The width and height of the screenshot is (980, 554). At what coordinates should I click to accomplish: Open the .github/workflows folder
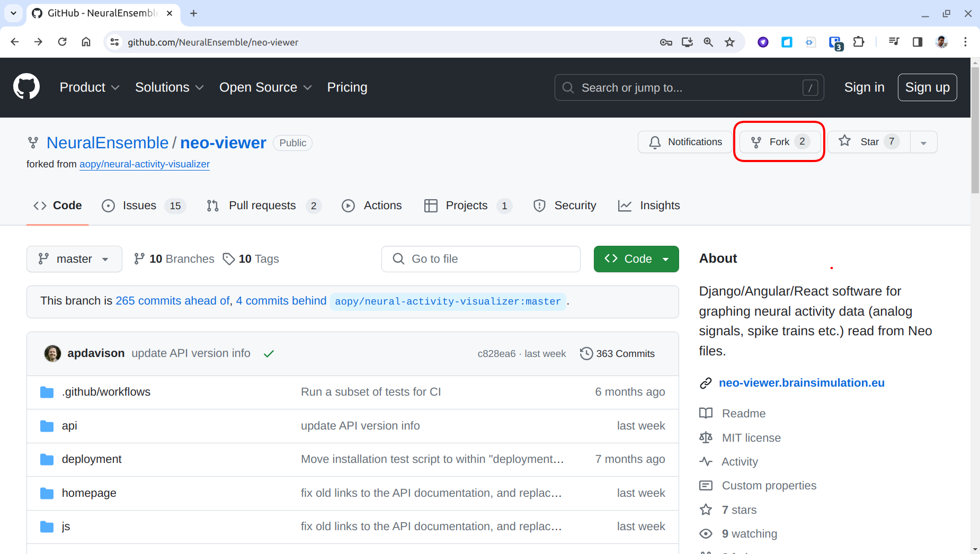click(x=106, y=392)
